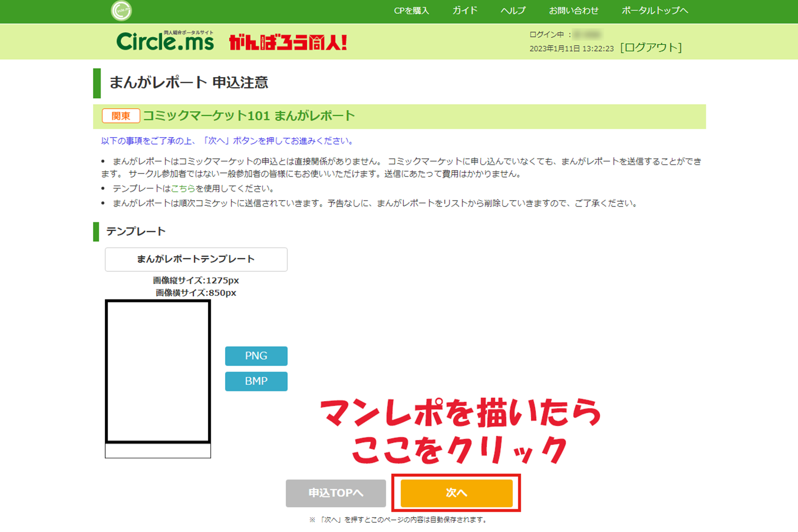Open the ヘルプ menu item
This screenshot has width=798, height=532.
pos(512,11)
